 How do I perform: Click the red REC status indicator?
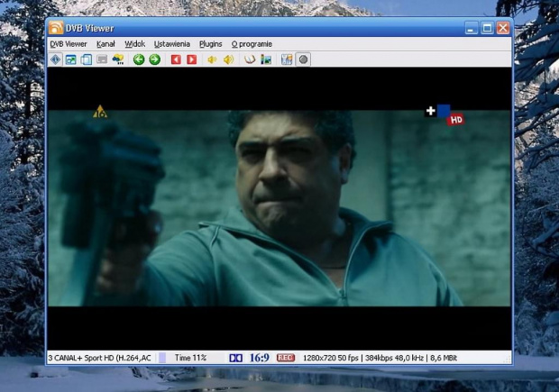click(286, 358)
